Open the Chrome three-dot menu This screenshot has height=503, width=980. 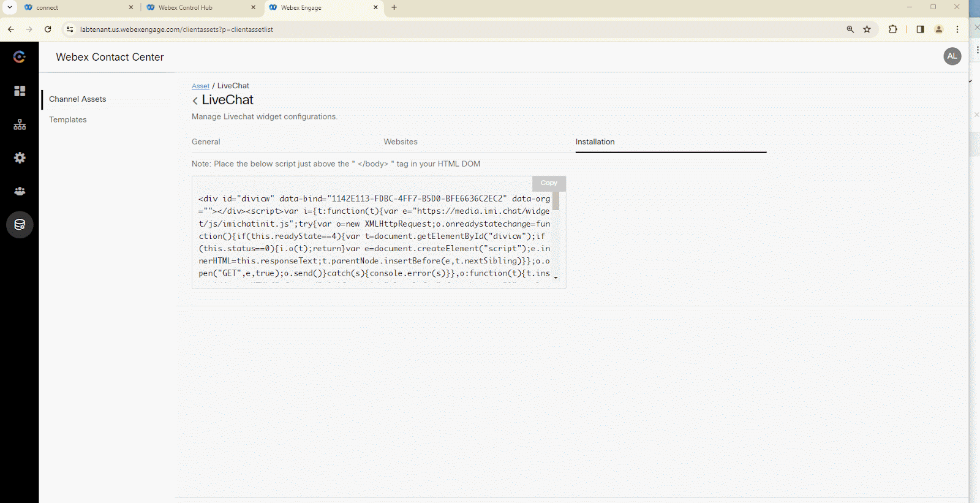pyautogui.click(x=957, y=29)
